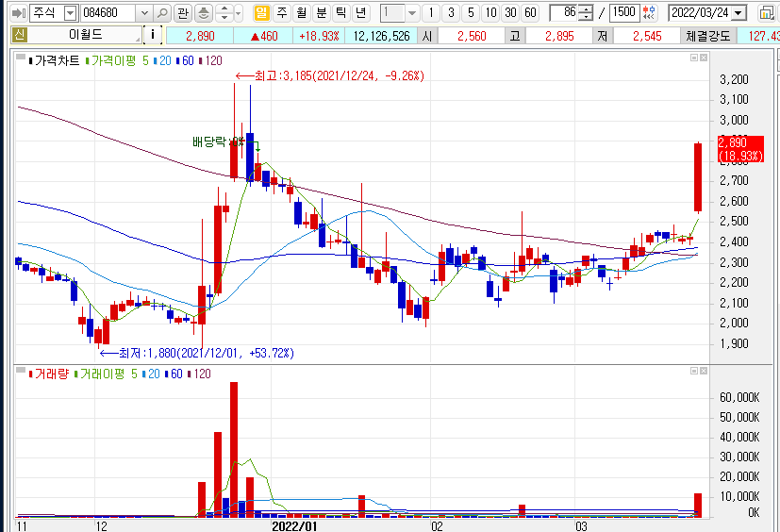
Task: Click the price MA 60 blue legend item
Action: coord(185,60)
